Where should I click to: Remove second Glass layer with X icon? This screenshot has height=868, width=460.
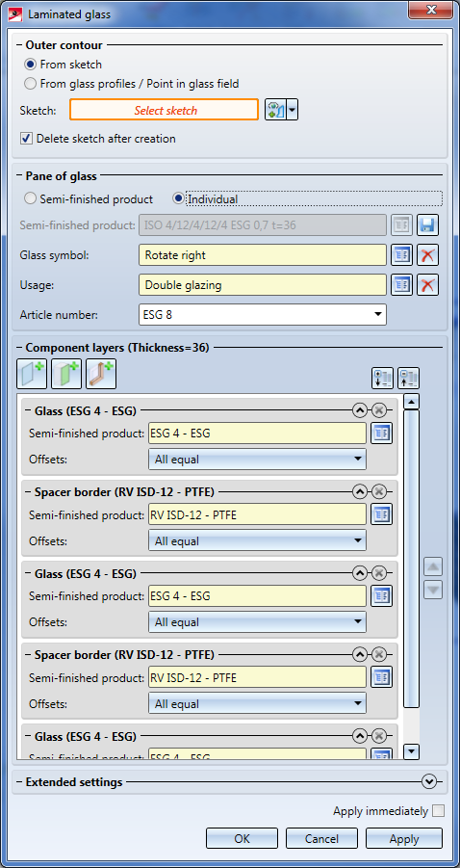tap(379, 573)
